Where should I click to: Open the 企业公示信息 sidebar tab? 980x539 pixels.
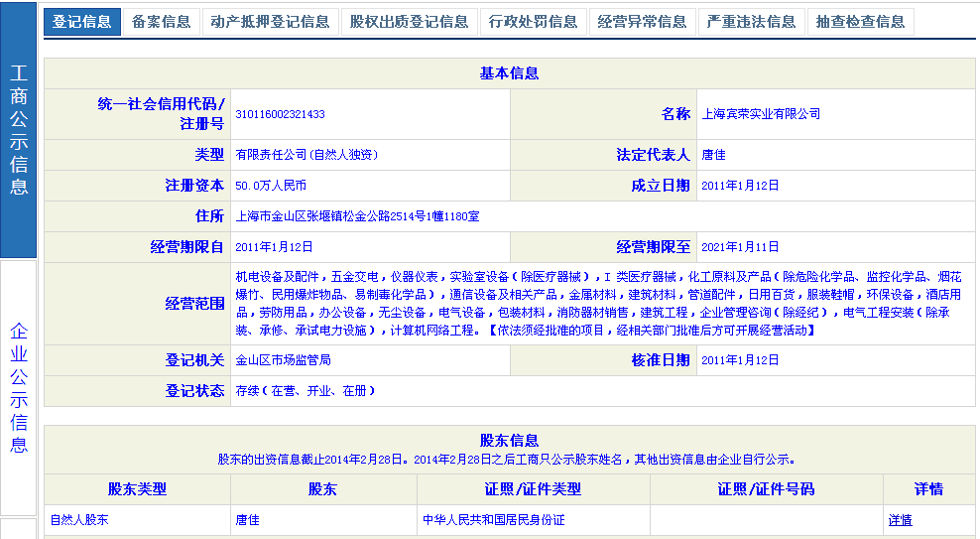coord(19,387)
